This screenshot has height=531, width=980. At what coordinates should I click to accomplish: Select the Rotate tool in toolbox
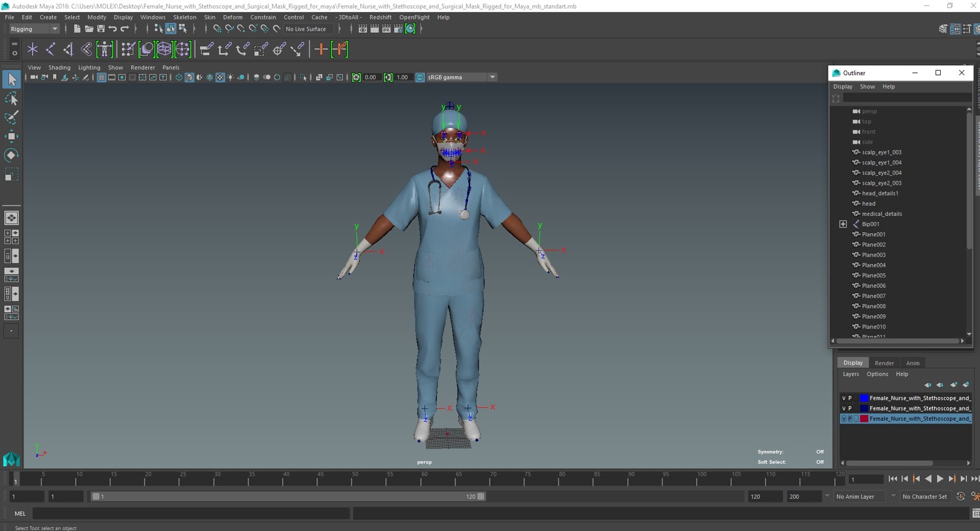[x=11, y=155]
